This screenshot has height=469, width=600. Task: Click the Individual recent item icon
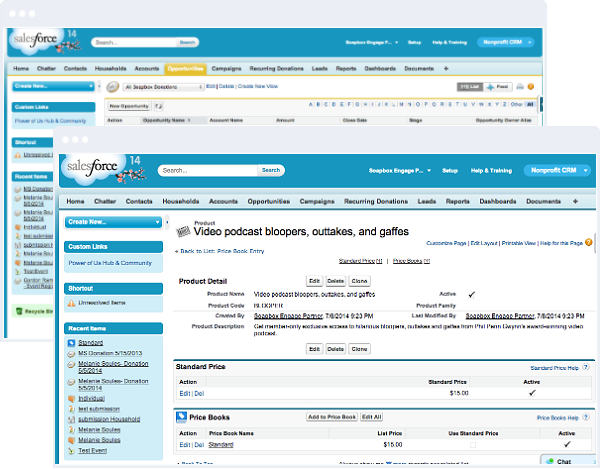(71, 399)
